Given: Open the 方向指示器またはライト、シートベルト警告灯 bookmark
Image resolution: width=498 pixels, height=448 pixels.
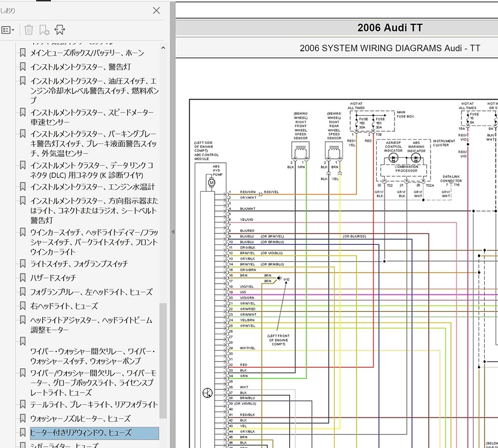Looking at the screenshot, I should [x=94, y=210].
